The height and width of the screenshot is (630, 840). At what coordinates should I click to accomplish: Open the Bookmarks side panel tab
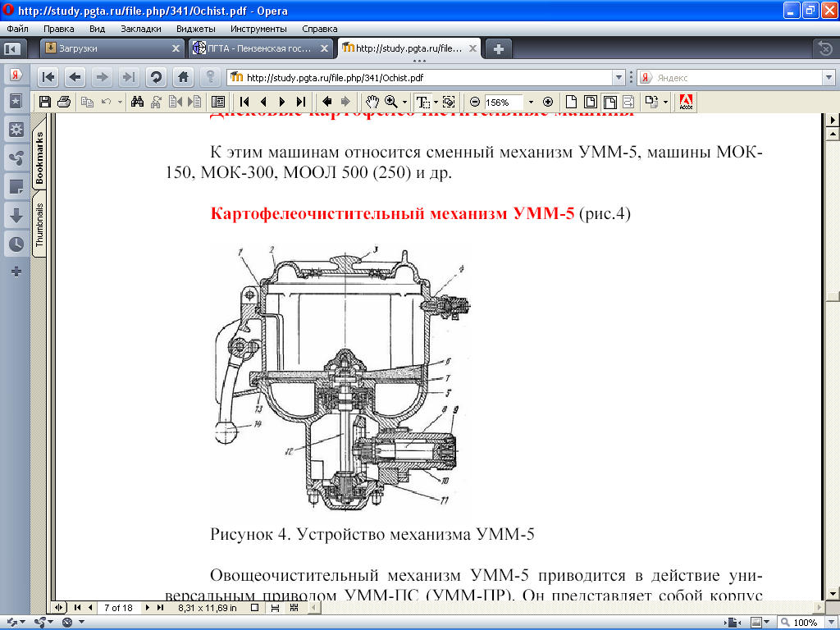coord(39,157)
